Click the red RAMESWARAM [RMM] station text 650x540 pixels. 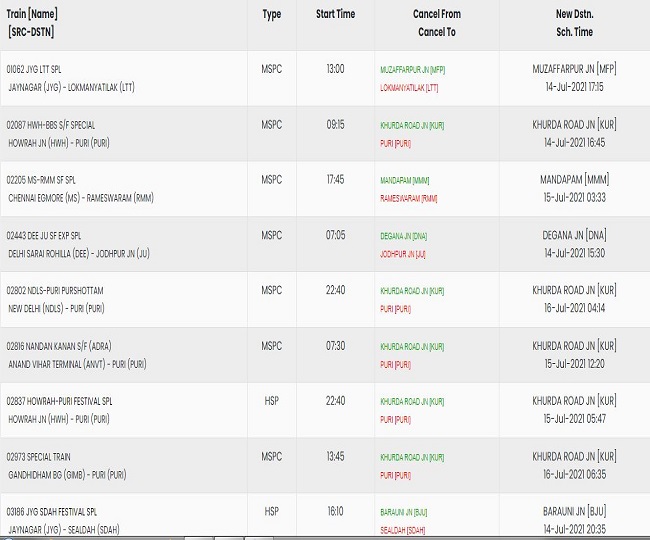point(409,199)
